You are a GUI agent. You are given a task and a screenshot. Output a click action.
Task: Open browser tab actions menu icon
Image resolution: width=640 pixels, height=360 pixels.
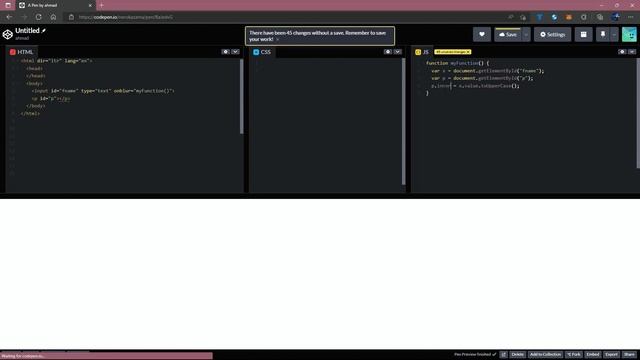tap(8, 5)
